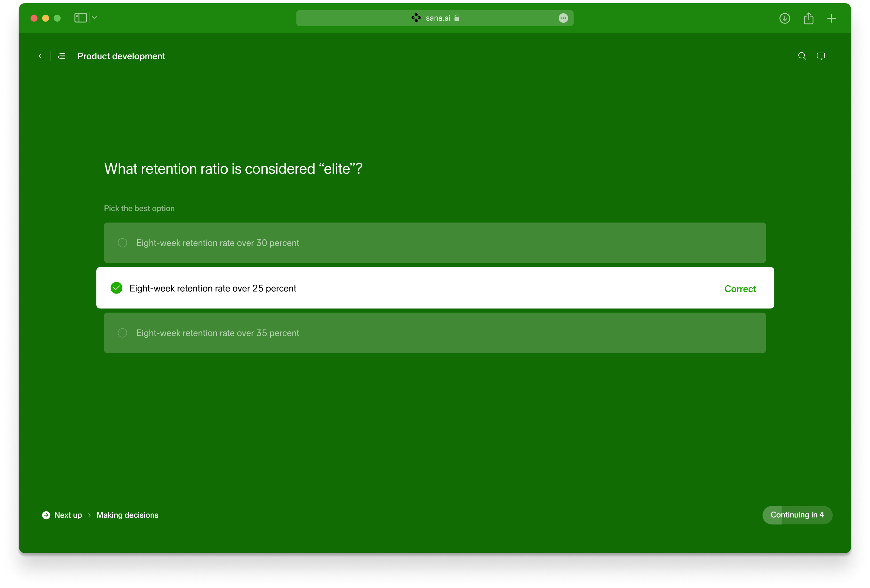Click the search magnifier icon

(802, 56)
